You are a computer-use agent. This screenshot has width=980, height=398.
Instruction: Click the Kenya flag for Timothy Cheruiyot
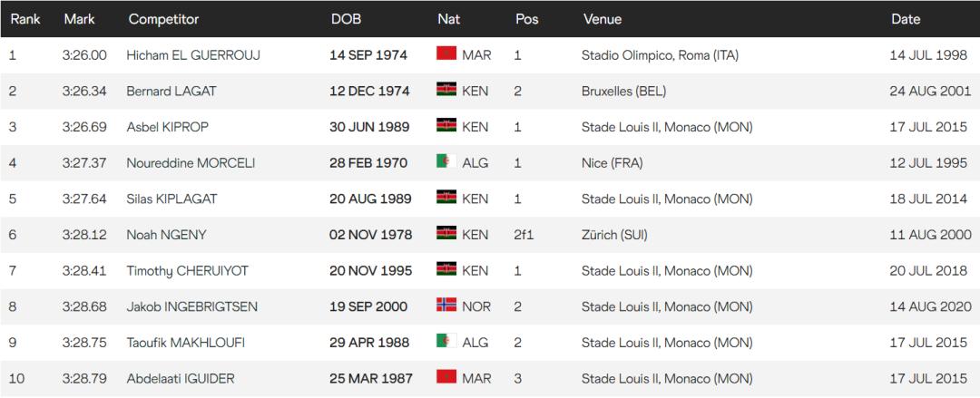[x=446, y=269]
